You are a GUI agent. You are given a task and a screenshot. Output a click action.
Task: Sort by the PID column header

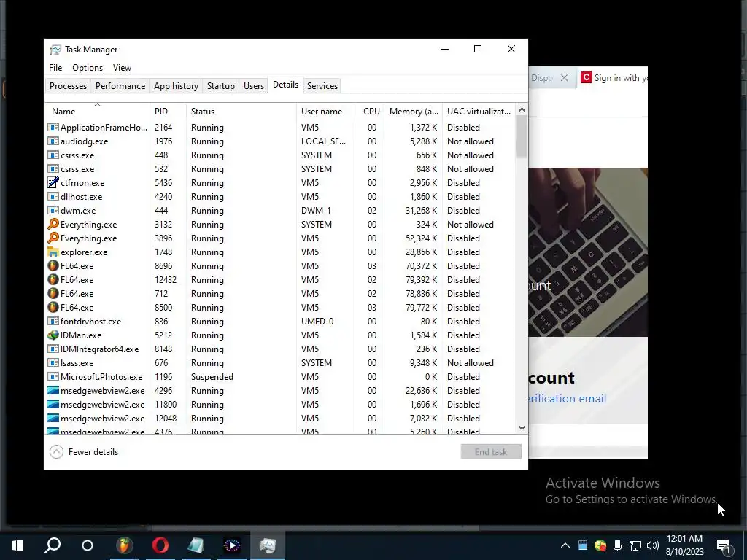[168, 111]
